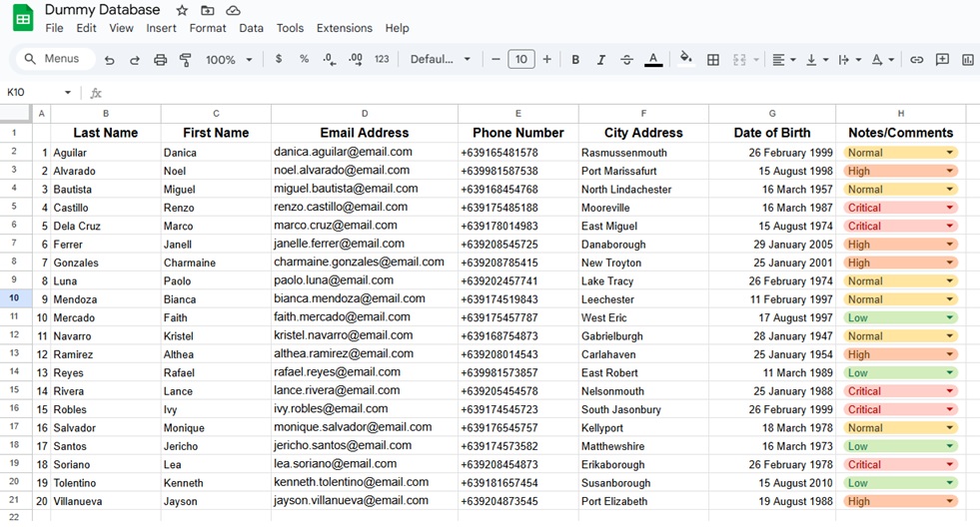Image resolution: width=980 pixels, height=529 pixels.
Task: Select the last name Tolentino cell
Action: pos(106,483)
